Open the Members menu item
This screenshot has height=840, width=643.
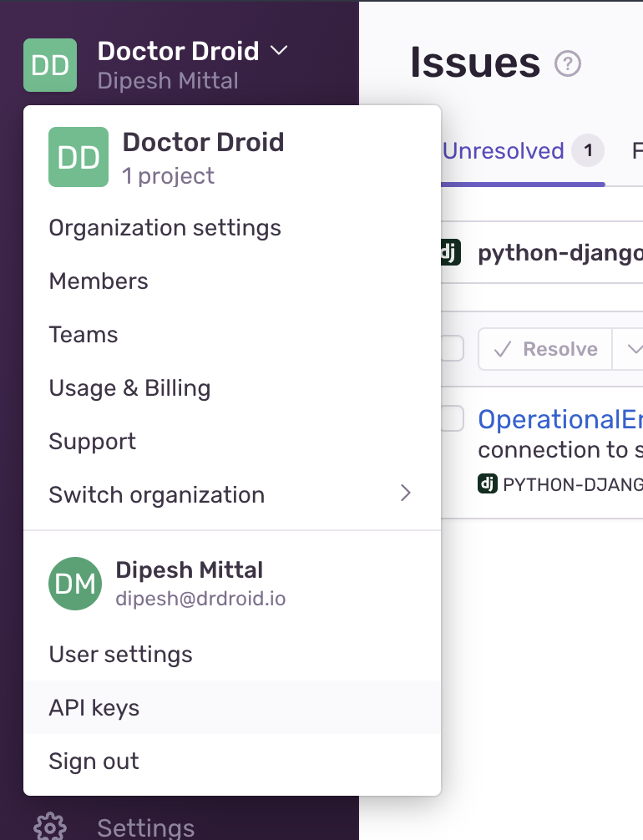[x=232, y=281]
